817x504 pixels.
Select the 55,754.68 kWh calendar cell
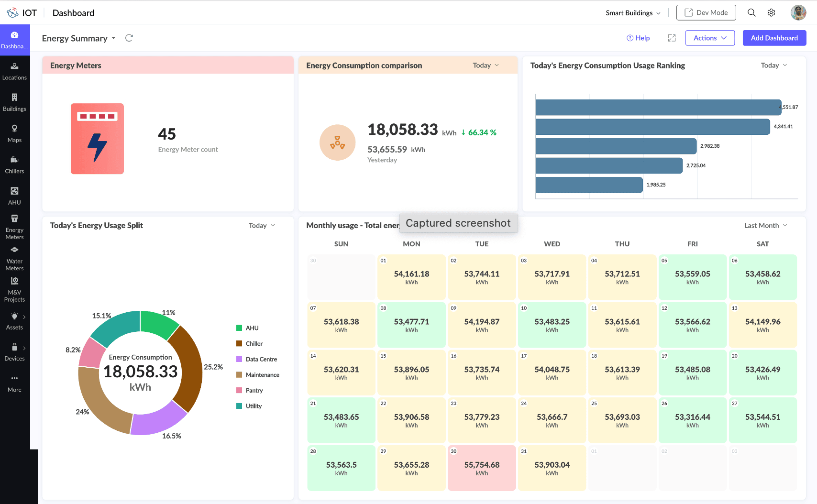482,468
